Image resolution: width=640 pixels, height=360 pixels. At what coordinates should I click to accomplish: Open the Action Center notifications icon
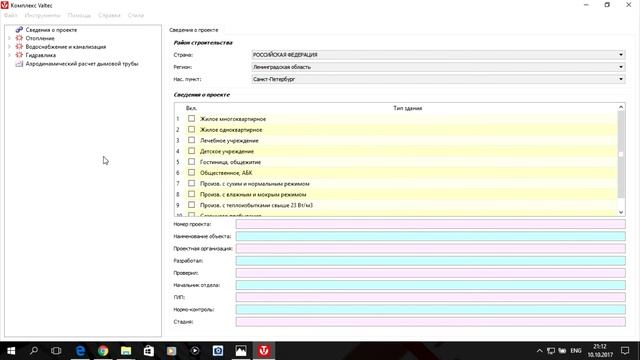[x=625, y=351]
